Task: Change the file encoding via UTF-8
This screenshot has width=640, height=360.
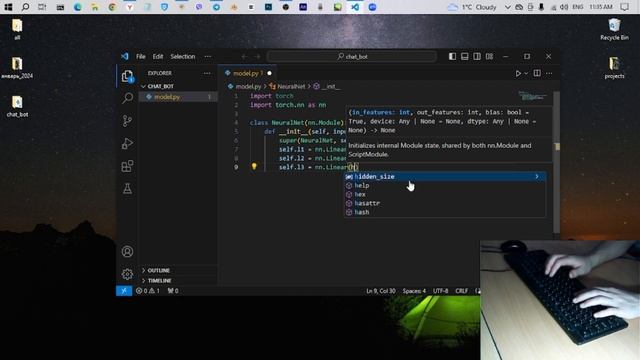Action: (x=440, y=291)
